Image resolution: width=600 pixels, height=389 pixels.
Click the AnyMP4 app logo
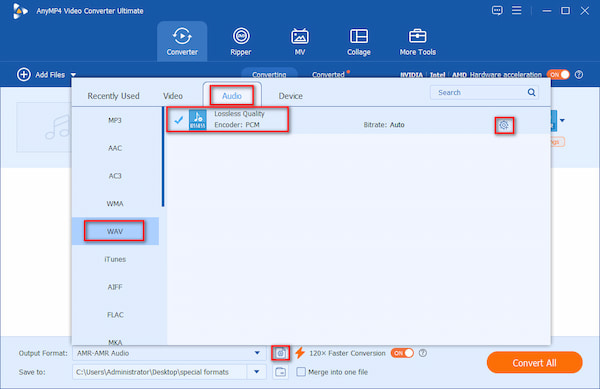click(x=20, y=11)
